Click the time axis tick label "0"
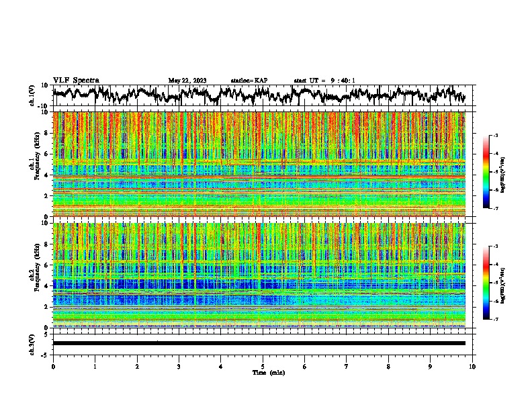The height and width of the screenshot is (411, 532). (x=53, y=367)
